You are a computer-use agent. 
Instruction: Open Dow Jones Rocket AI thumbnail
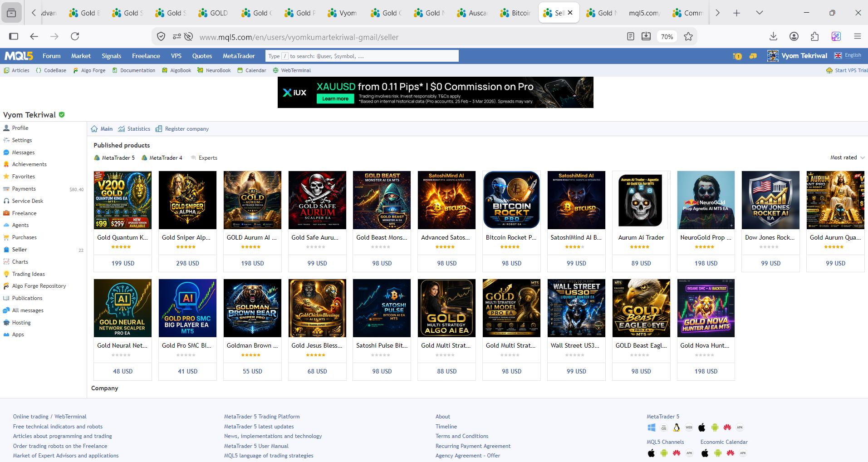(770, 200)
